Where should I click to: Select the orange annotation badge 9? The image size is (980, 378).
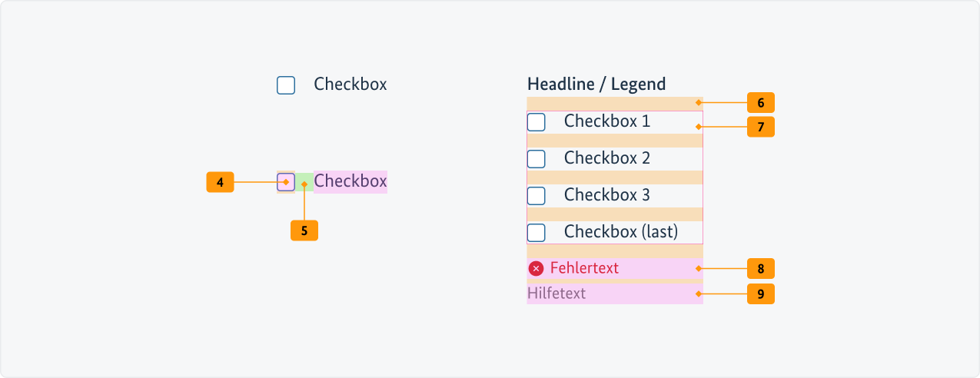pos(760,293)
